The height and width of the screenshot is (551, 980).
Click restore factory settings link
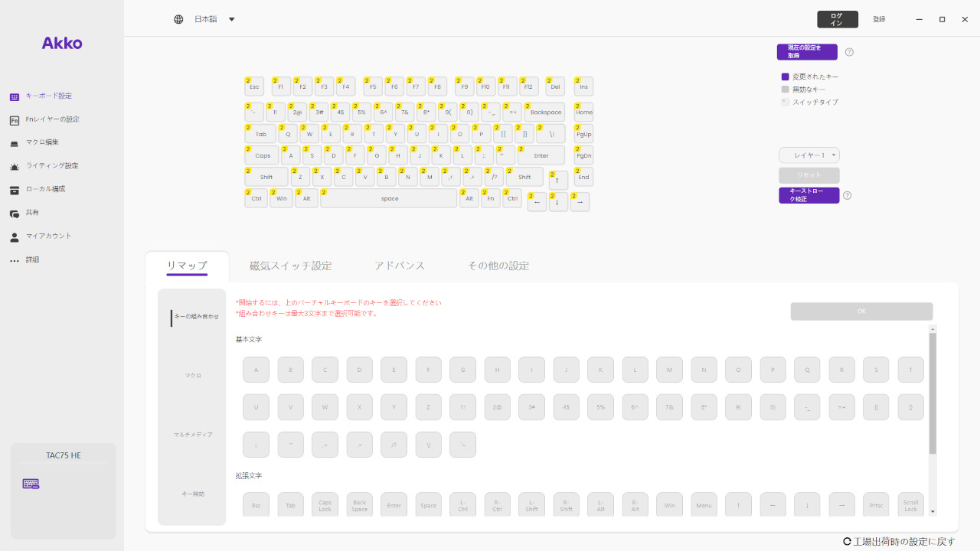(x=900, y=542)
